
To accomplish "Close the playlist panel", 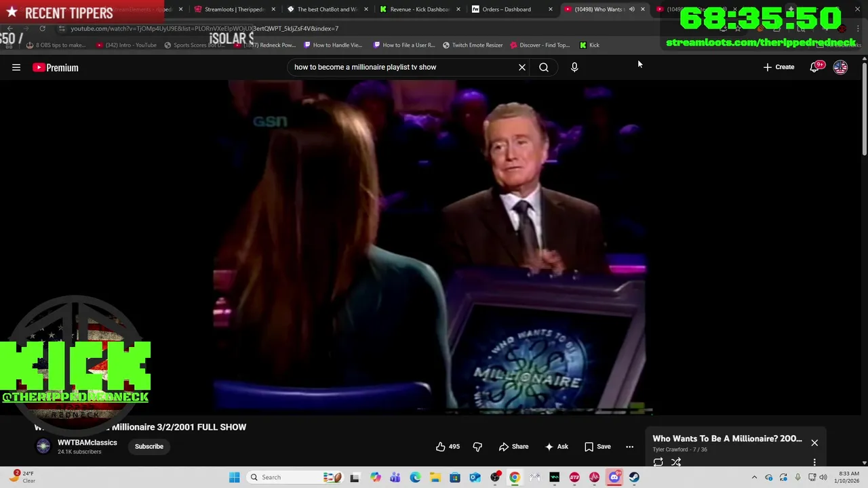I will tap(814, 443).
